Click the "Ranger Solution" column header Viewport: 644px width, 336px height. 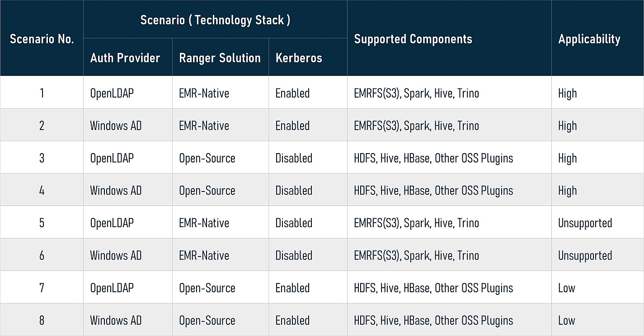220,58
